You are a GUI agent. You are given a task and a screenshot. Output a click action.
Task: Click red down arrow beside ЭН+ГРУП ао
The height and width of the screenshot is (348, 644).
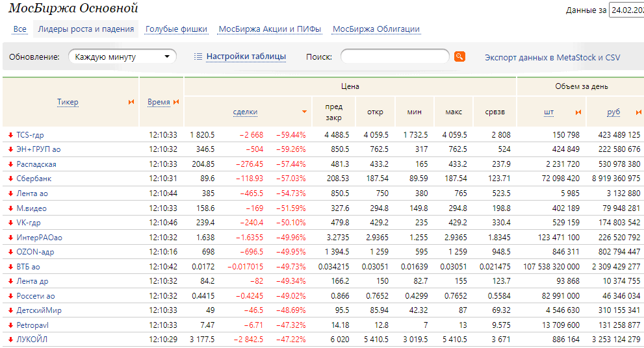point(10,149)
